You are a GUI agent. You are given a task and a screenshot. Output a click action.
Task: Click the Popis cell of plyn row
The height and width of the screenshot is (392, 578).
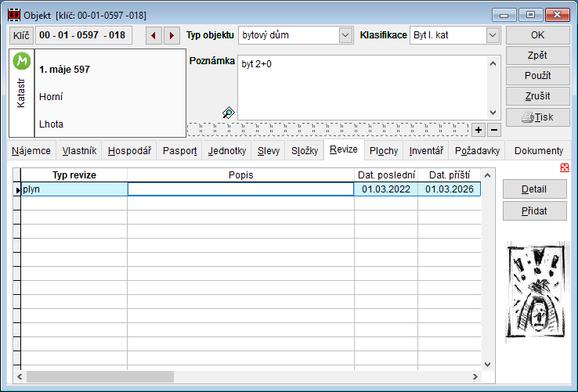point(240,189)
